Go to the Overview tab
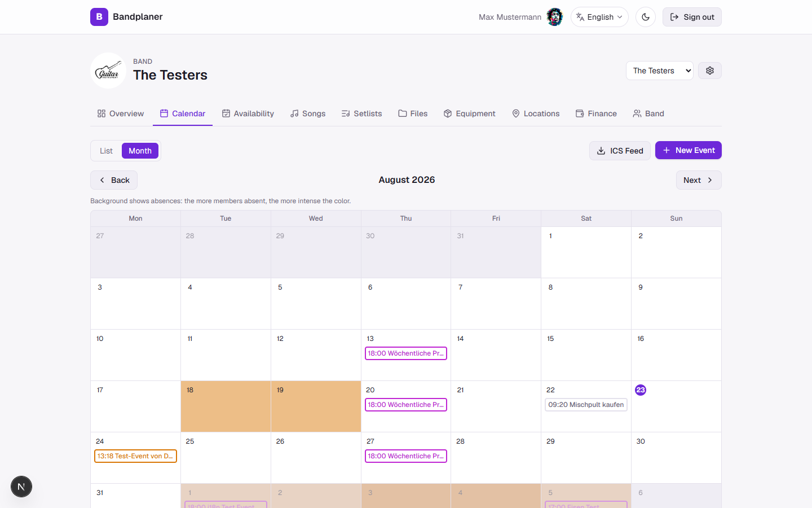The height and width of the screenshot is (508, 812). tap(121, 113)
